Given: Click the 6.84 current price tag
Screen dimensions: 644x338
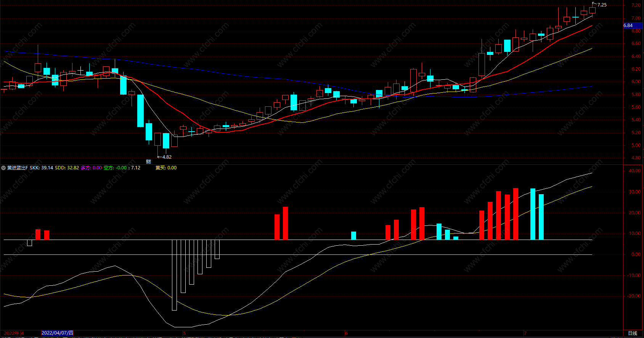Looking at the screenshot, I should click(x=633, y=26).
